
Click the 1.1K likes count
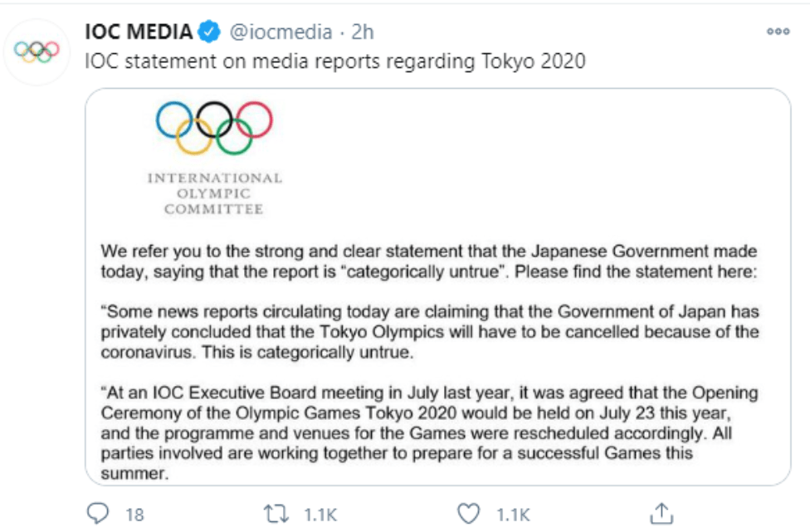[513, 515]
